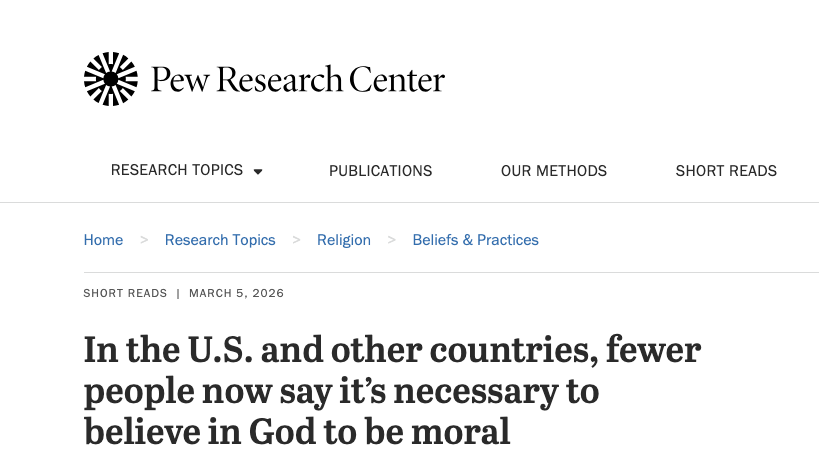Click the Short Reads category label
Image resolution: width=819 pixels, height=461 pixels.
pos(125,293)
